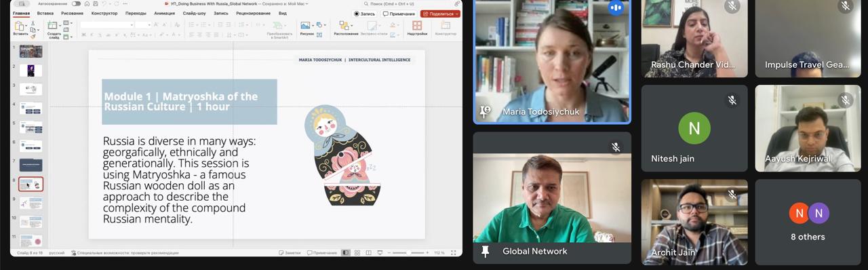Select slide 7 thumbnail
The height and width of the screenshot is (270, 868).
(31, 165)
